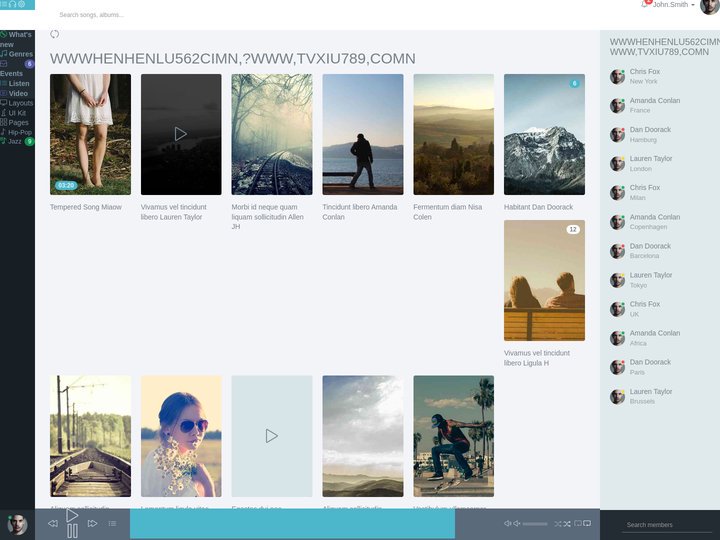
Task: Play the pale blue placeholder cover
Action: pyautogui.click(x=272, y=436)
